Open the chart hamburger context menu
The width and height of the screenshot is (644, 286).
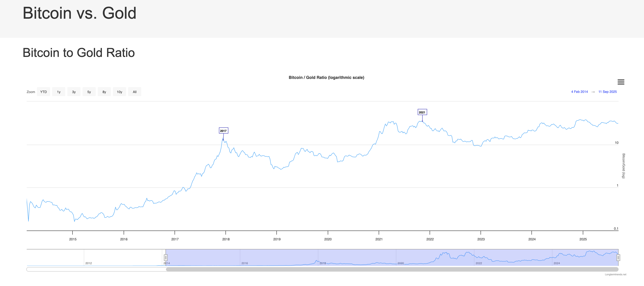[621, 82]
